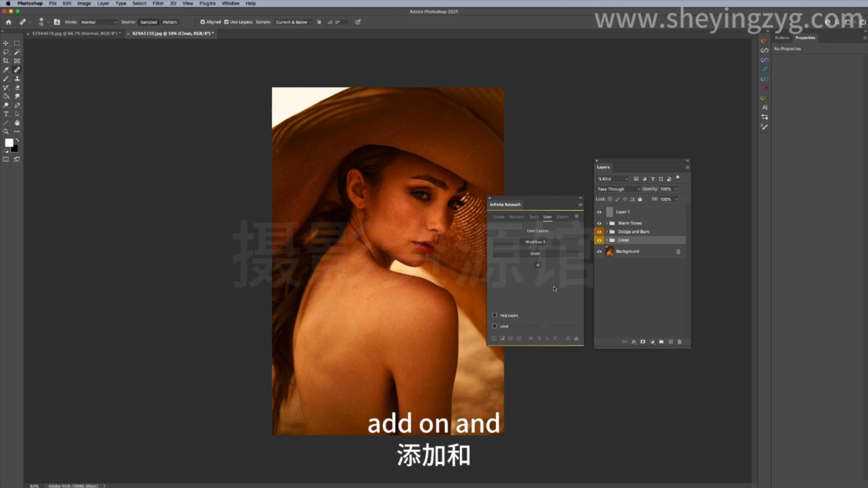
Task: Select the Clone Stamp tool
Action: pyautogui.click(x=17, y=79)
